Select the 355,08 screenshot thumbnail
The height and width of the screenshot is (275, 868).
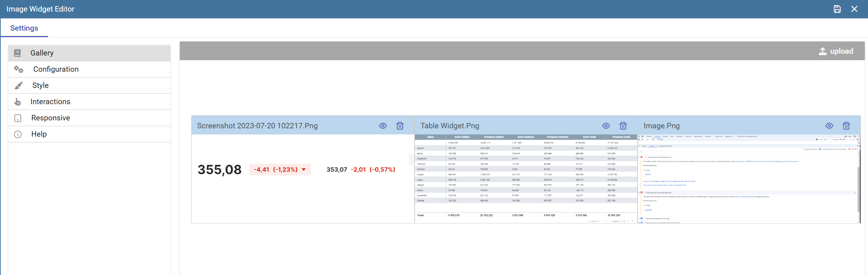point(303,179)
